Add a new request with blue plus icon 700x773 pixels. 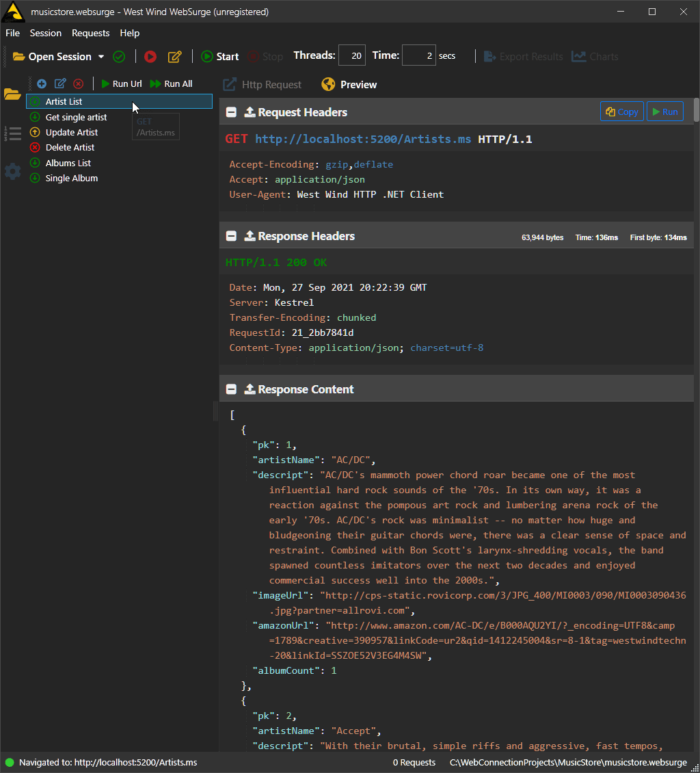point(42,83)
